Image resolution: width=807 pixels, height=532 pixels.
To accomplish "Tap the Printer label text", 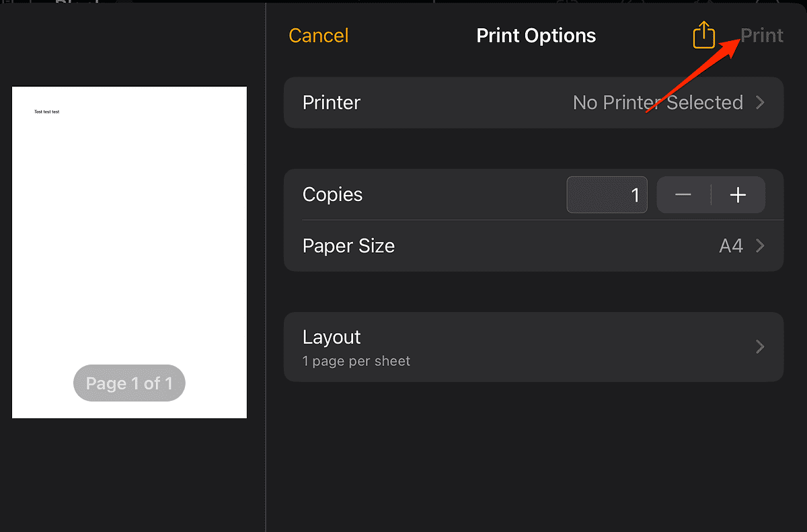I will (331, 102).
